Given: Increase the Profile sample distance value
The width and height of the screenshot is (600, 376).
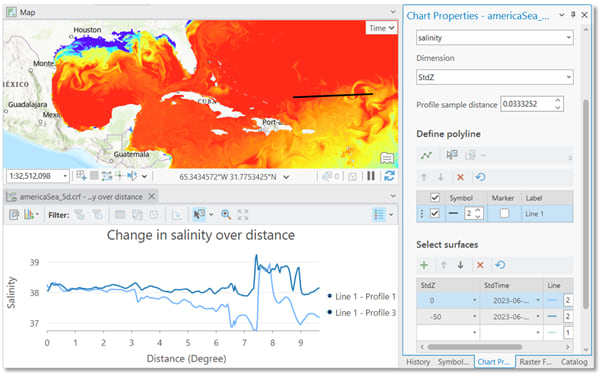Looking at the screenshot, I should [x=558, y=101].
